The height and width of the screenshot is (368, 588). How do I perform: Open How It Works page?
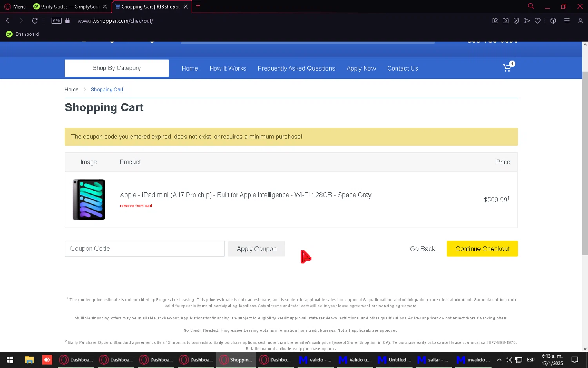point(228,68)
